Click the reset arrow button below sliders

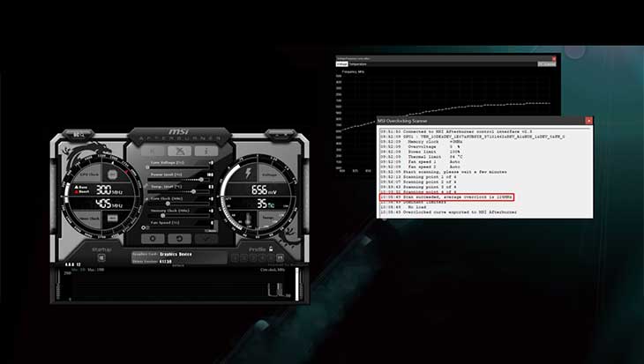tap(179, 238)
